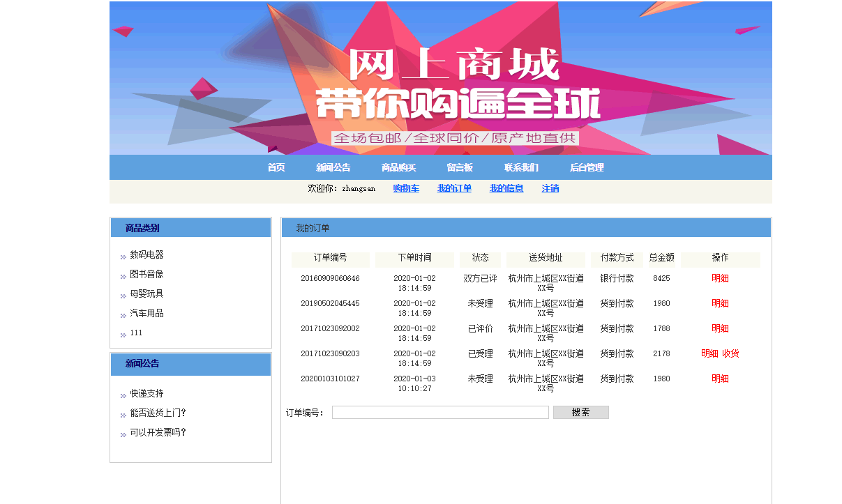Open 联系我们 in navigation bar
Screen dimensions: 842x504
[x=522, y=167]
